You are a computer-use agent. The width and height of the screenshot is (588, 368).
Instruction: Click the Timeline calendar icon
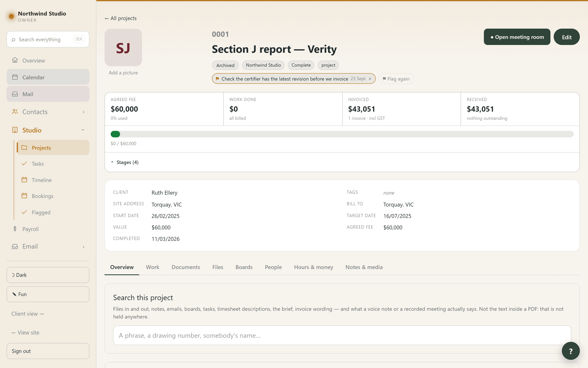[24, 180]
